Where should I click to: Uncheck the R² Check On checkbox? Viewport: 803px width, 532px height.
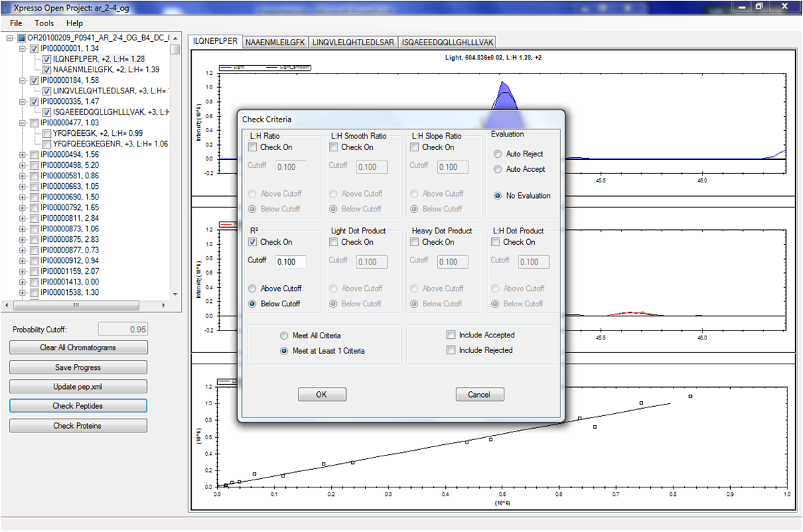[x=253, y=242]
